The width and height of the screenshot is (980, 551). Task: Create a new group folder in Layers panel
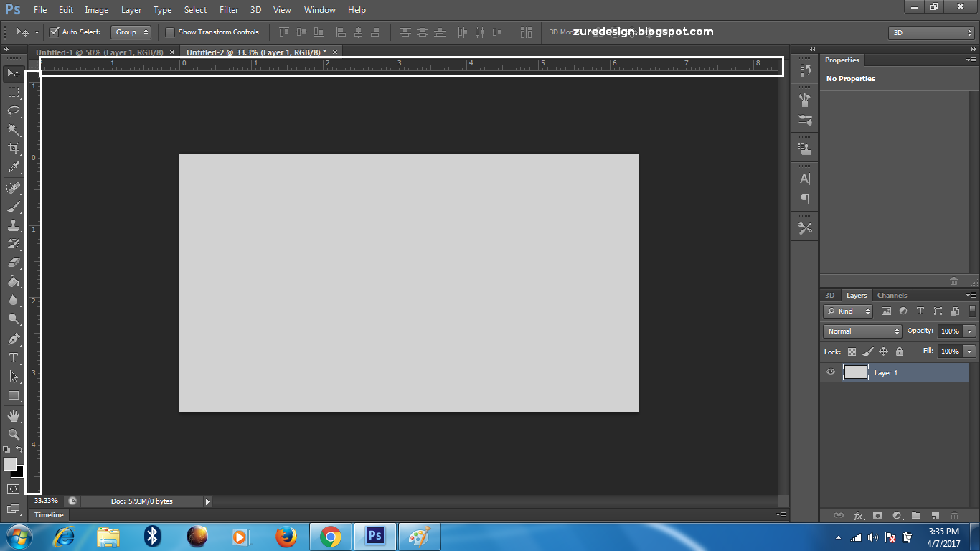[x=916, y=515]
